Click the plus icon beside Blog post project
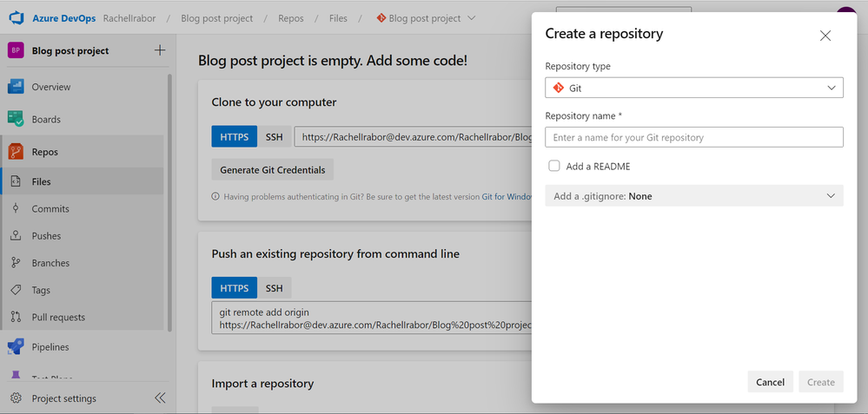868x414 pixels. 159,50
